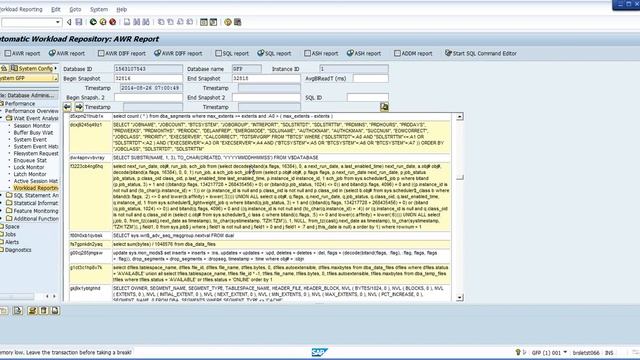Click the Customize Local Layout icon
The image size is (640, 360).
pyautogui.click(x=238, y=22)
